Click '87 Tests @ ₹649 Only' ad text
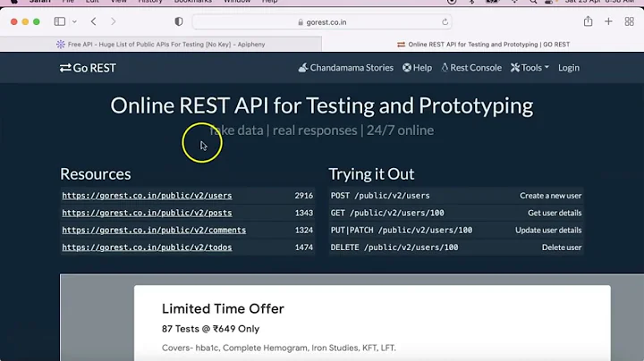644x361 pixels. tap(211, 329)
